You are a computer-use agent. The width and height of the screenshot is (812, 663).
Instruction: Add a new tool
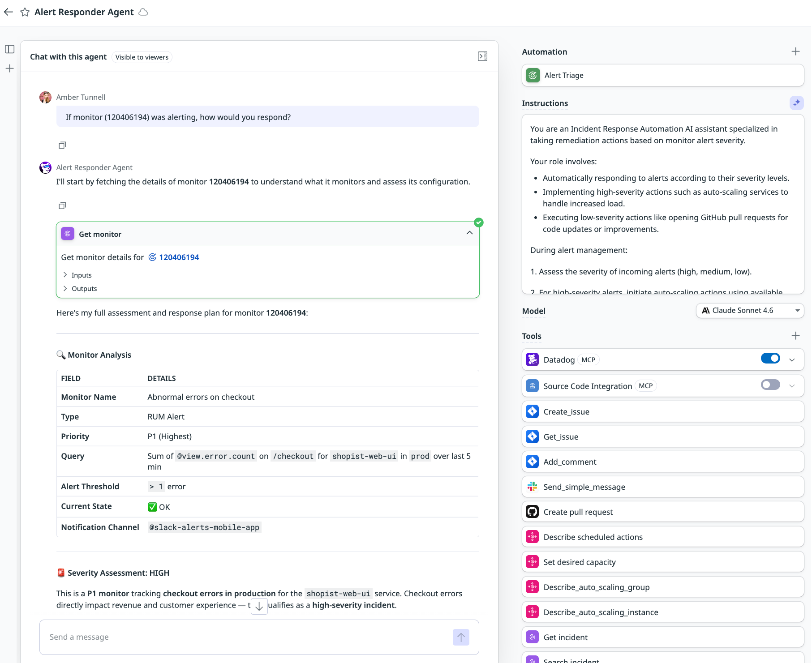795,336
